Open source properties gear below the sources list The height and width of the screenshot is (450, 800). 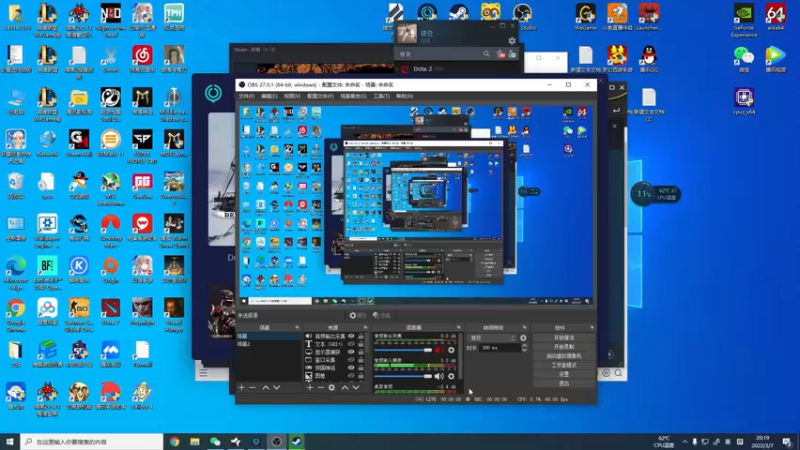332,388
